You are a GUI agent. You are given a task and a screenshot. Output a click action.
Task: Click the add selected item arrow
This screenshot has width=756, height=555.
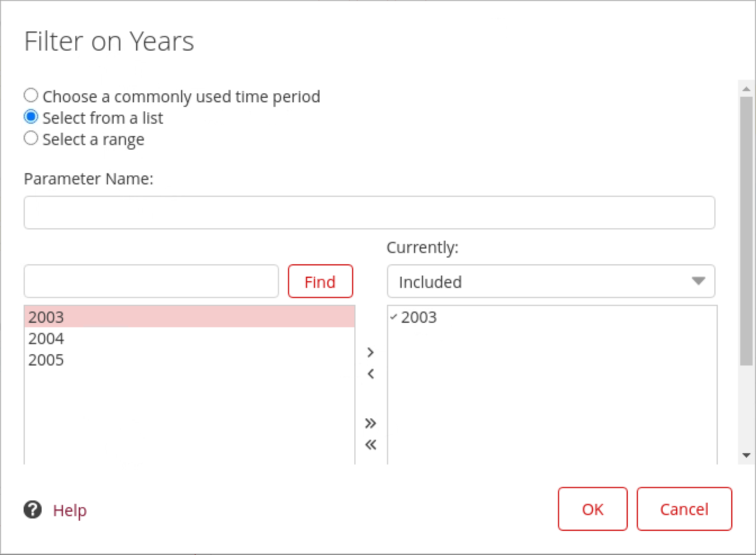click(x=370, y=353)
